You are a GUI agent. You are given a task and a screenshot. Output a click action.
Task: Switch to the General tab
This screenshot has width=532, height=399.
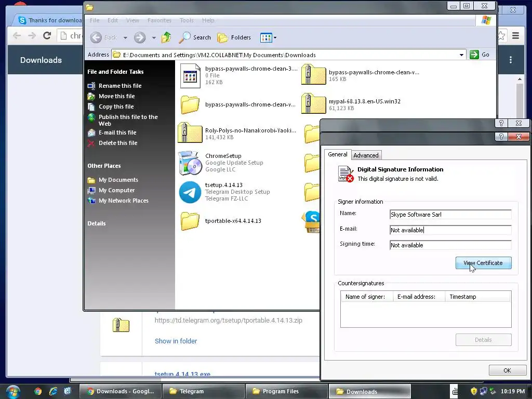point(338,154)
